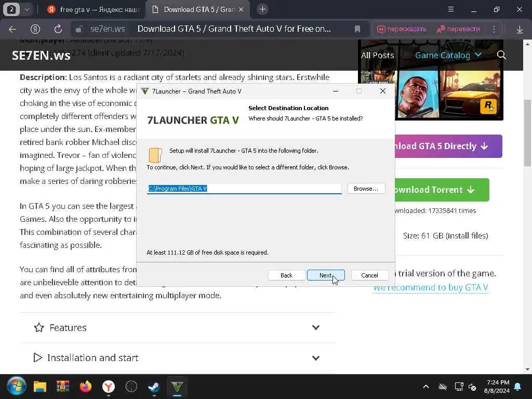Click the page vertical scrollbar thumb
The image size is (532, 399).
pos(527,132)
